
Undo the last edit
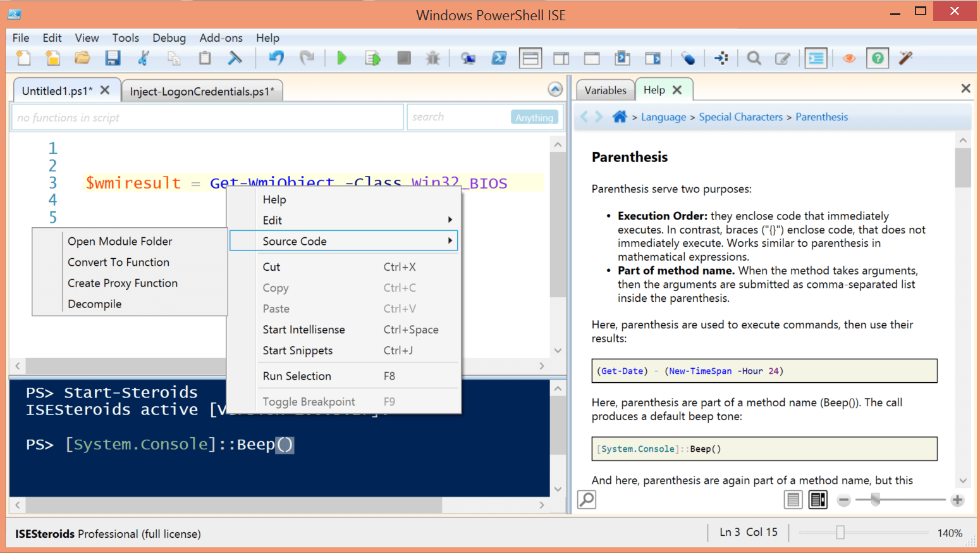pos(276,58)
